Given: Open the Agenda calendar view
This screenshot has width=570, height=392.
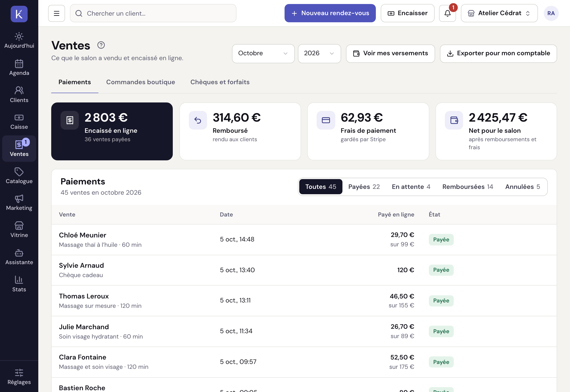Looking at the screenshot, I should (19, 67).
